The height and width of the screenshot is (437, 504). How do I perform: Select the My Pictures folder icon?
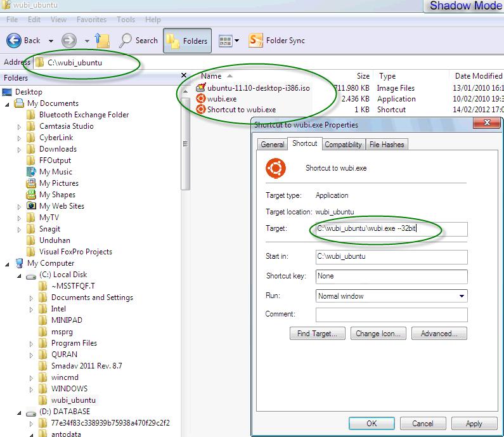[31, 183]
